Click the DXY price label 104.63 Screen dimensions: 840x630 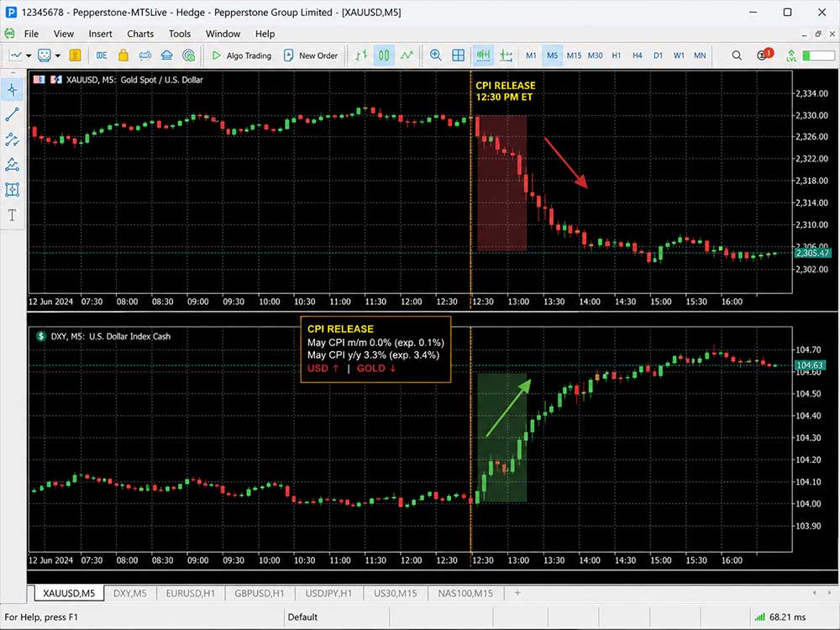tap(810, 365)
